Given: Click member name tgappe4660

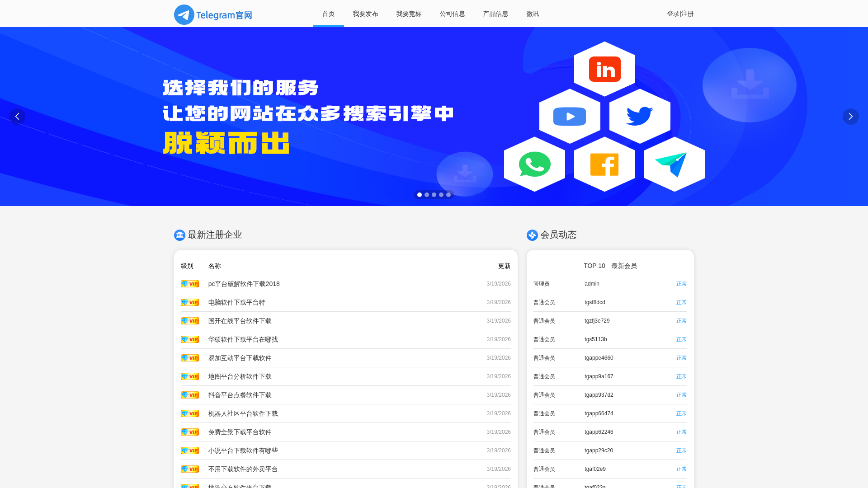Looking at the screenshot, I should coord(599,358).
